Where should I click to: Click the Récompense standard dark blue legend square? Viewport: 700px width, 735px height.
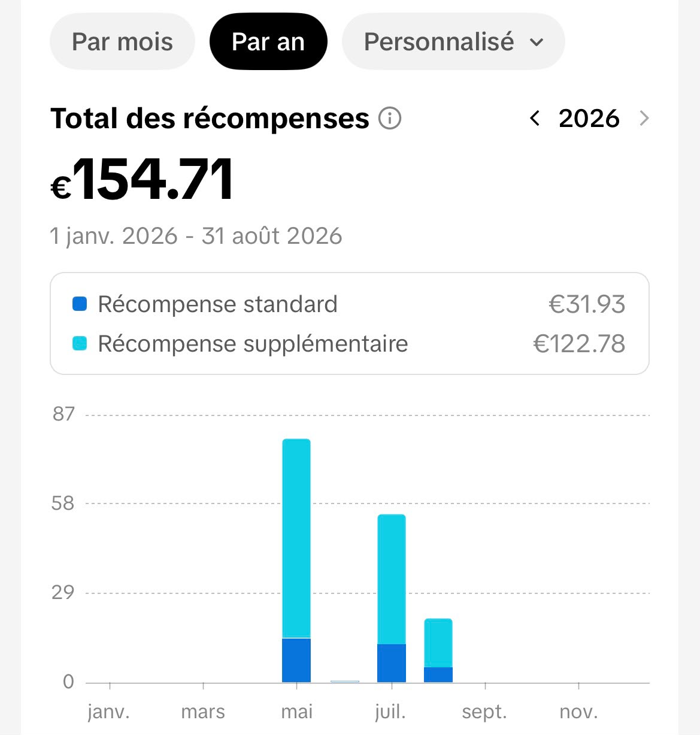(x=80, y=304)
